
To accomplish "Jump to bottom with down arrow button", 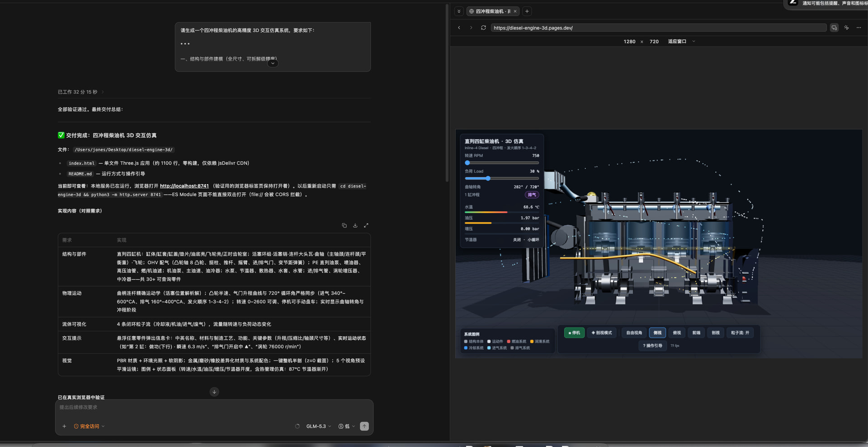I will (214, 392).
